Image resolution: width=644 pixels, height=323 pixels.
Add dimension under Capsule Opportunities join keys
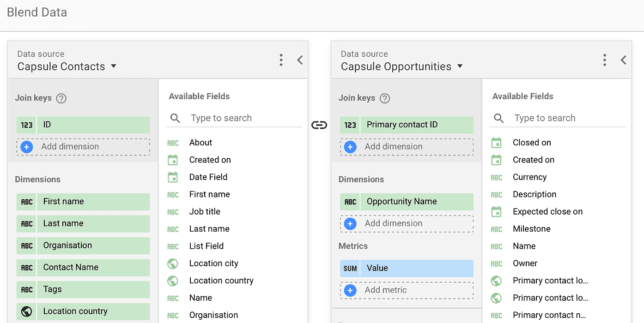(407, 147)
